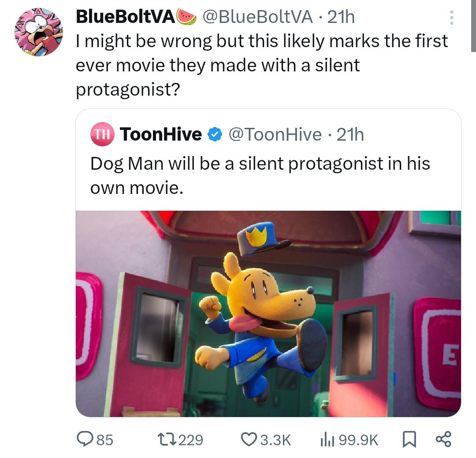Open the BlueBoltVA display name link
Screen dimensions: 476x458
click(x=126, y=17)
